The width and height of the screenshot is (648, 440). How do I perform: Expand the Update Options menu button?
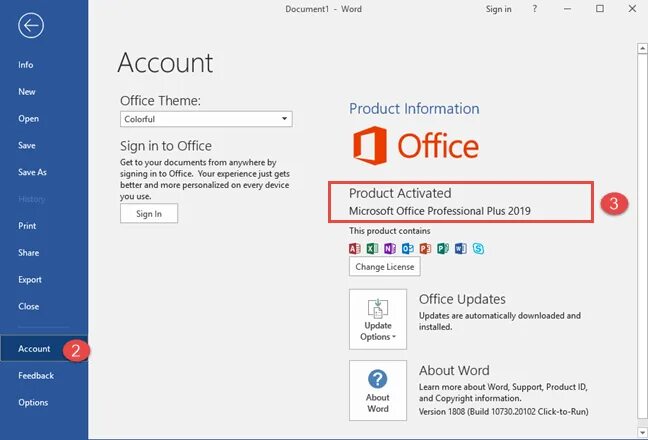[x=378, y=319]
